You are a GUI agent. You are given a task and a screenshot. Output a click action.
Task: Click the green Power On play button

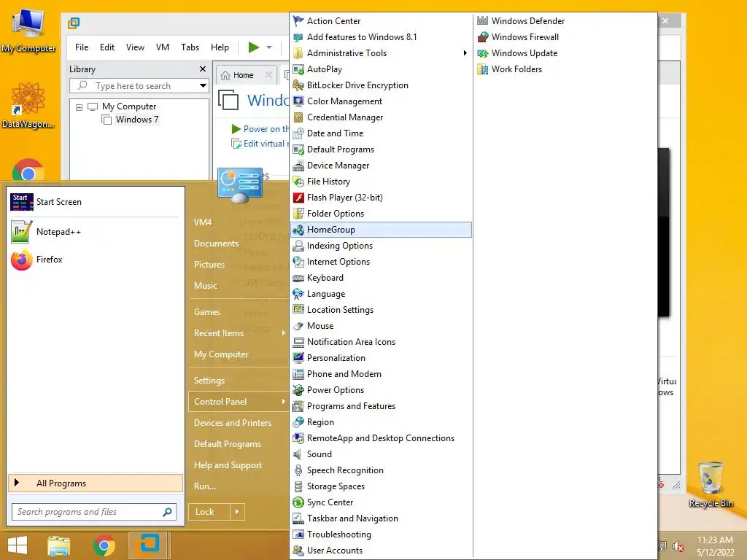[253, 47]
